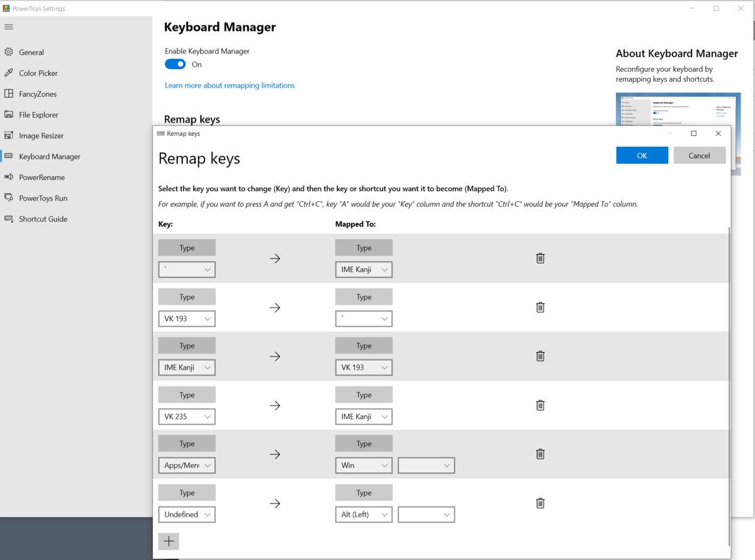Click Type button above VK 235 key

pyautogui.click(x=187, y=395)
